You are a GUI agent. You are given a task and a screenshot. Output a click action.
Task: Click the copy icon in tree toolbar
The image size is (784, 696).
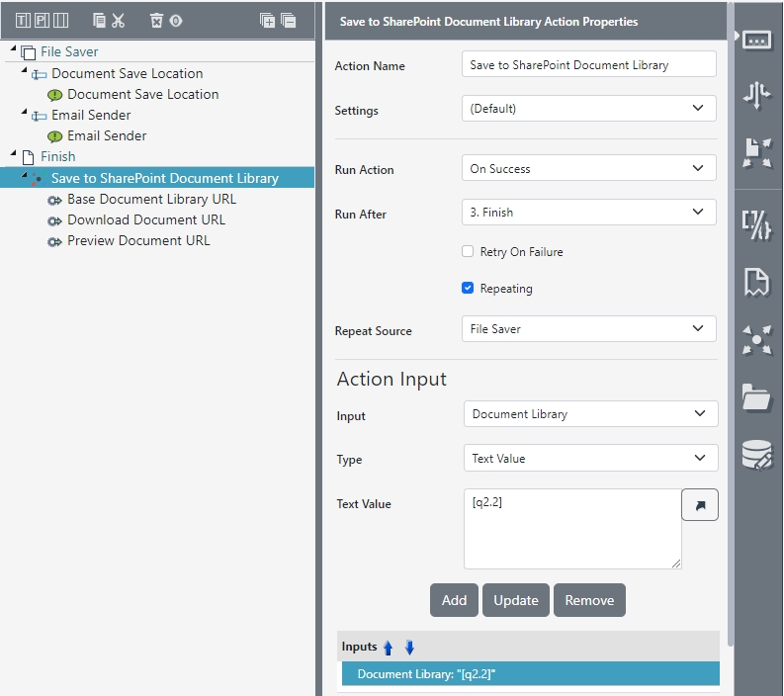click(x=99, y=21)
